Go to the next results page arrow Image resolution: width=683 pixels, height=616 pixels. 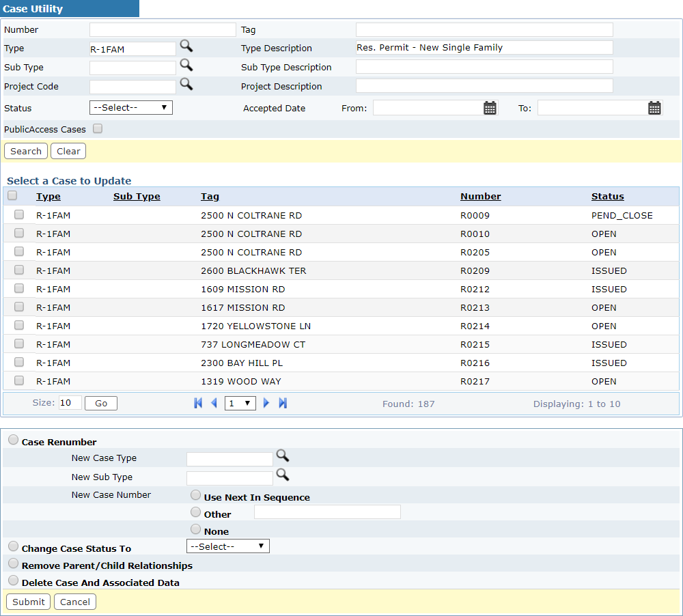266,404
